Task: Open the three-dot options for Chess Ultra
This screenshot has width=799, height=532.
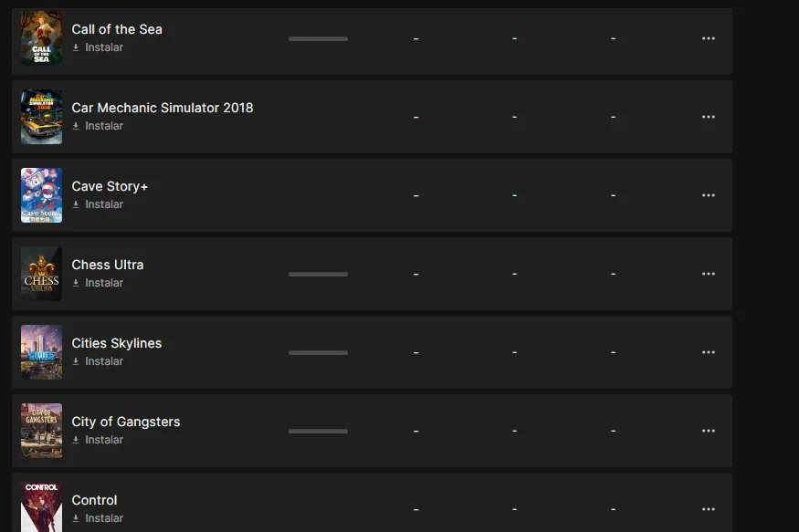Action: (x=709, y=274)
